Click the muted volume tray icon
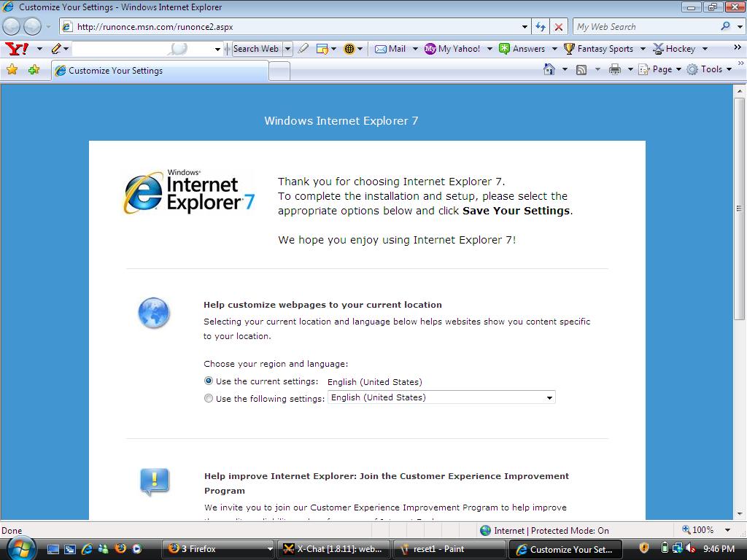 coord(690,548)
